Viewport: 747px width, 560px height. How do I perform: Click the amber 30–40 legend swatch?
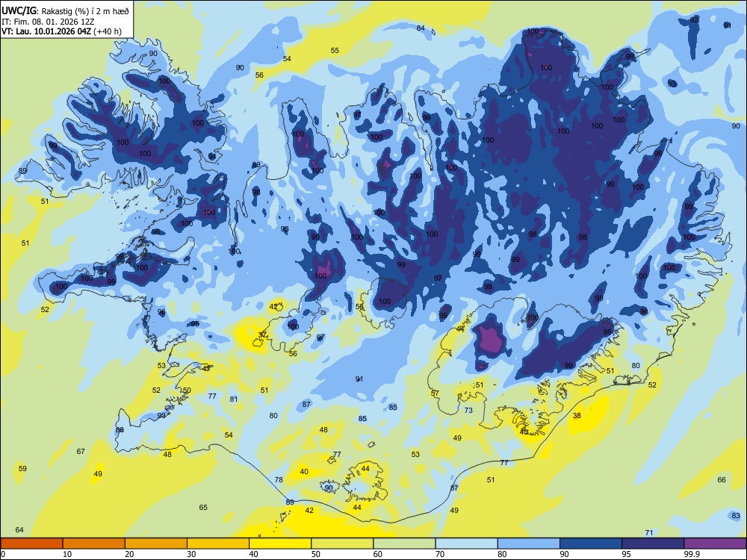(218, 544)
